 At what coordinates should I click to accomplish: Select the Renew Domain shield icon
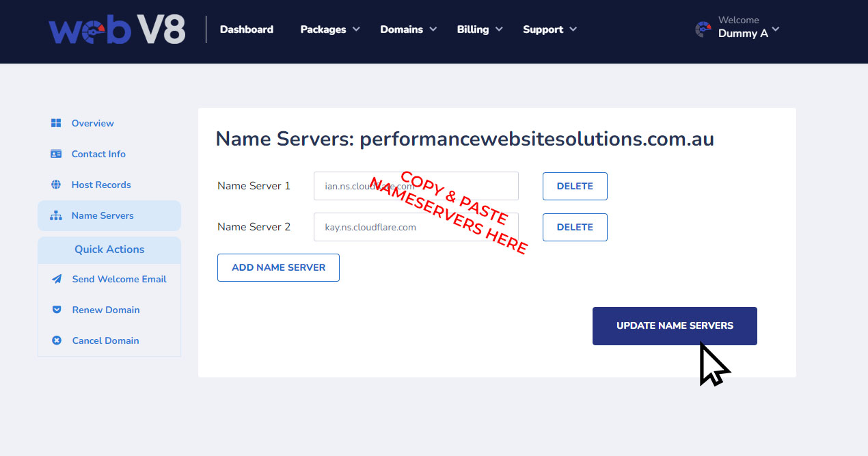coord(57,310)
